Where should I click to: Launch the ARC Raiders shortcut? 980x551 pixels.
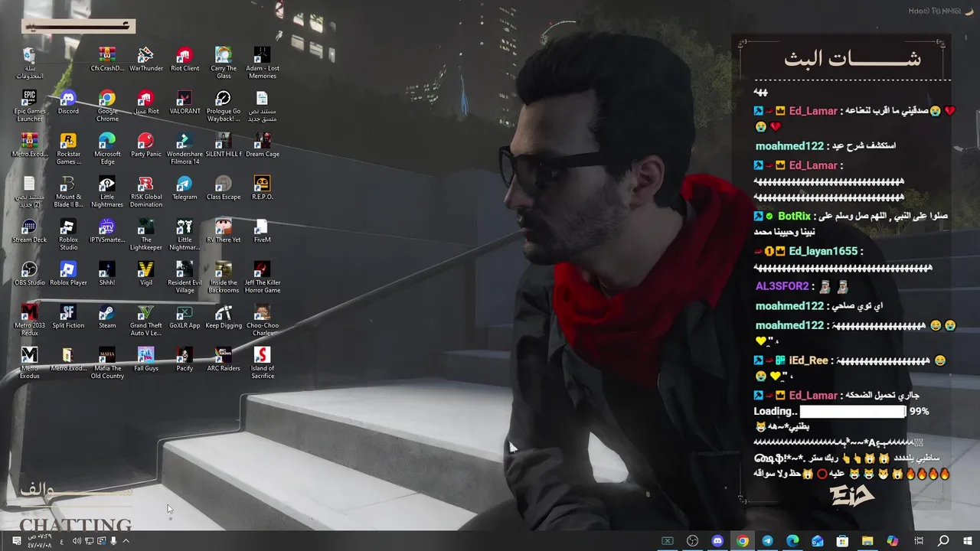click(224, 359)
